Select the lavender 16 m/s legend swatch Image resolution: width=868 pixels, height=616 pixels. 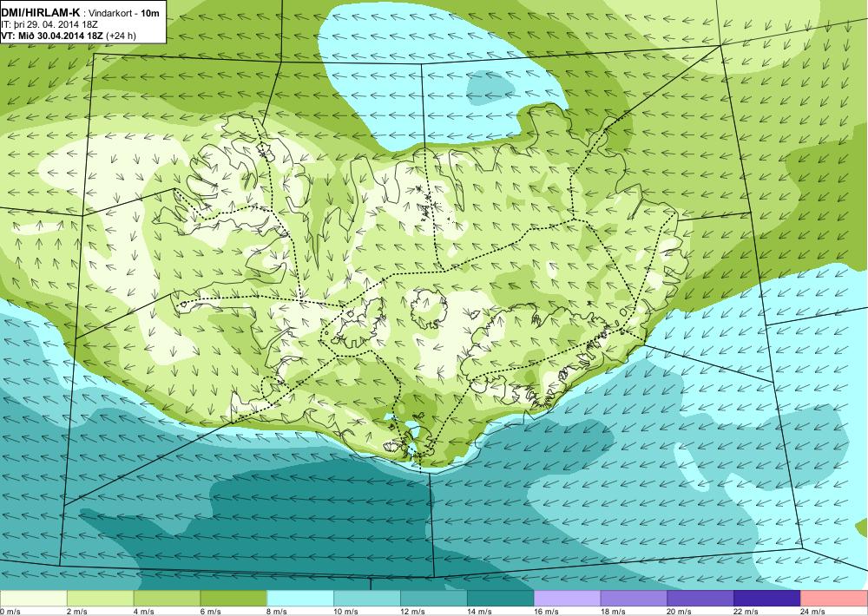tap(567, 599)
